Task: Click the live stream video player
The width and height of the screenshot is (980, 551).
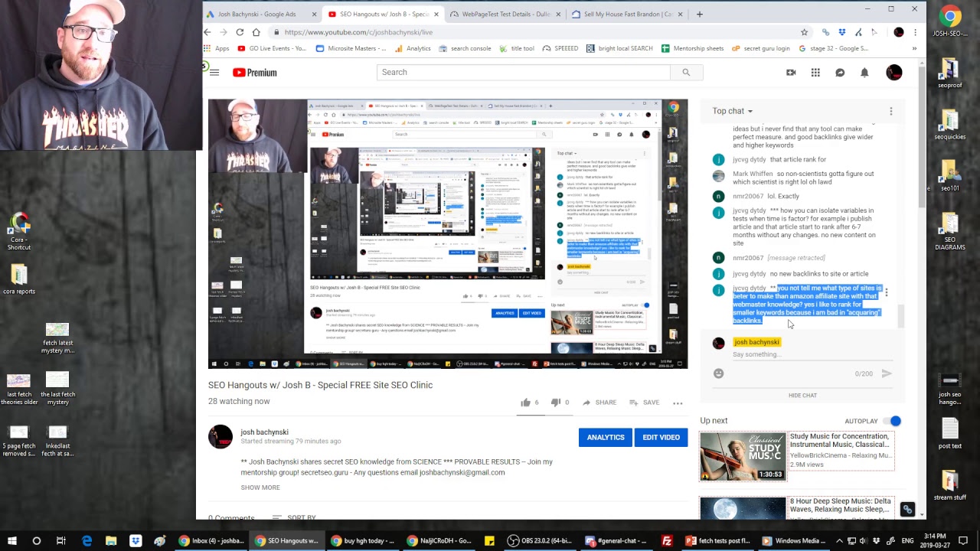Action: (x=448, y=233)
